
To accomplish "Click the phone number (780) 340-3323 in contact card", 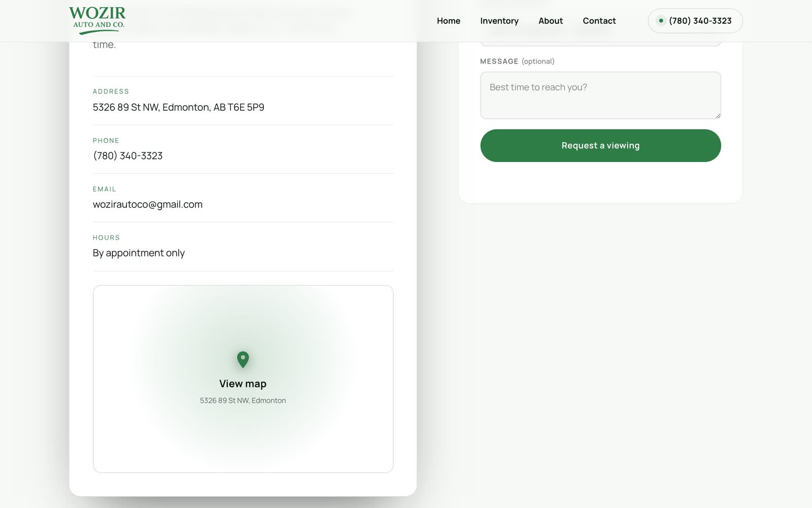I will (128, 156).
